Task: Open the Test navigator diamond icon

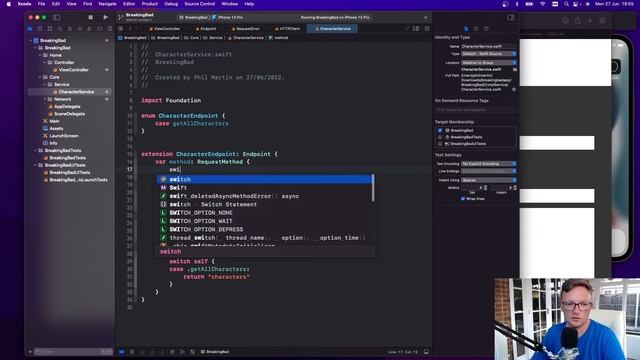Action: coord(80,29)
